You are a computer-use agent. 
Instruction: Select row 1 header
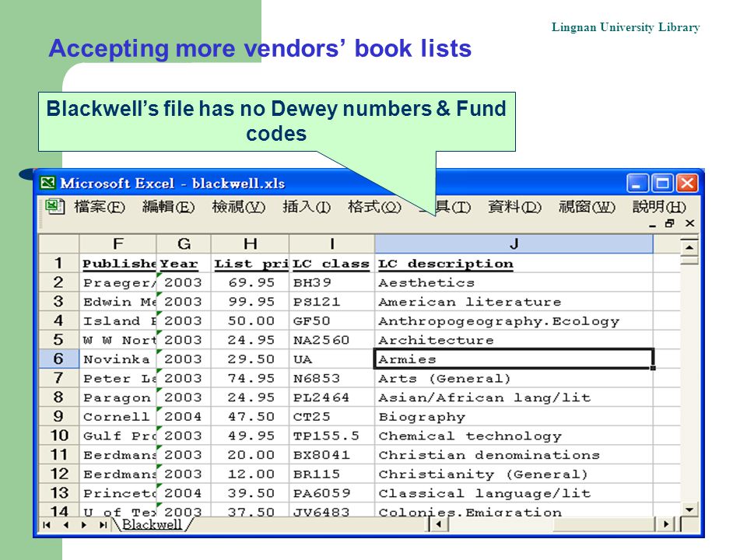58,264
